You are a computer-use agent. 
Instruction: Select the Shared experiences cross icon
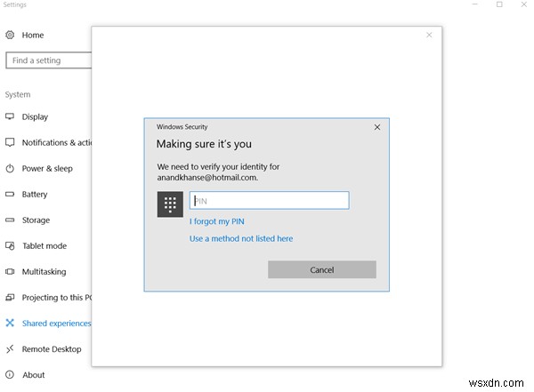pos(10,323)
